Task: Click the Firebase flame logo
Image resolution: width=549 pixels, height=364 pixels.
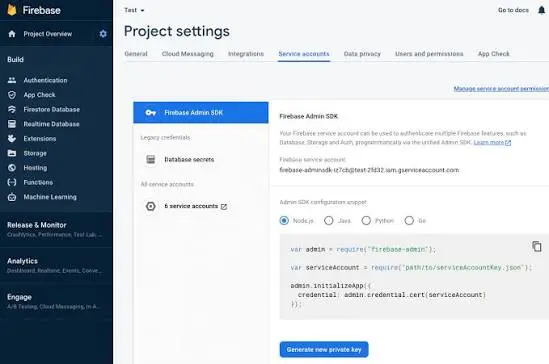Action: tap(12, 10)
